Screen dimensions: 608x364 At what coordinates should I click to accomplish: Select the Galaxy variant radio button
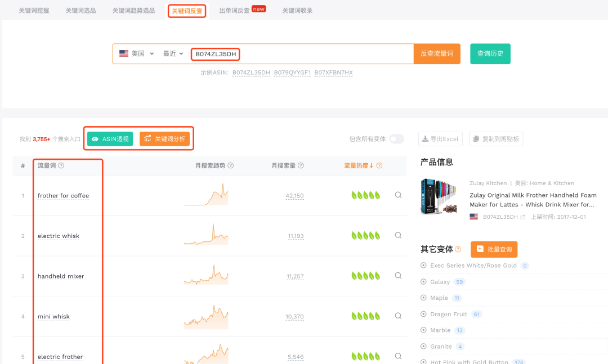pyautogui.click(x=423, y=281)
